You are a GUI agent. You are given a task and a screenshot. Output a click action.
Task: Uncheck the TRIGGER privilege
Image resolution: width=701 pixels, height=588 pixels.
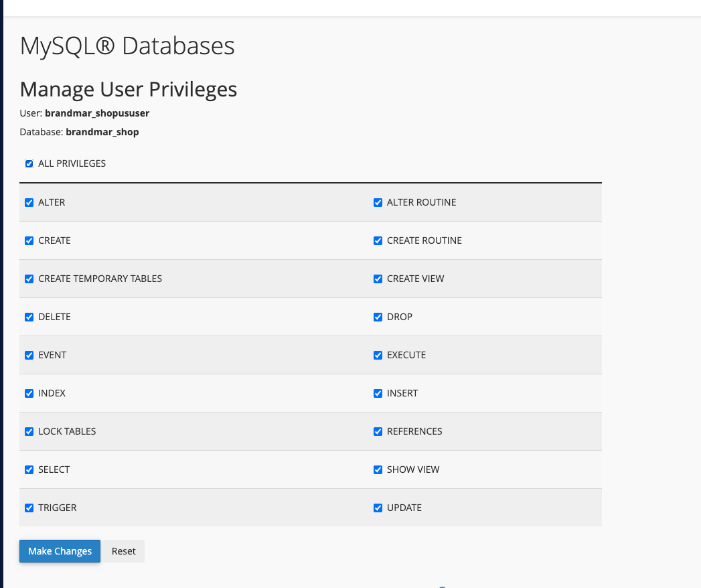pos(29,508)
